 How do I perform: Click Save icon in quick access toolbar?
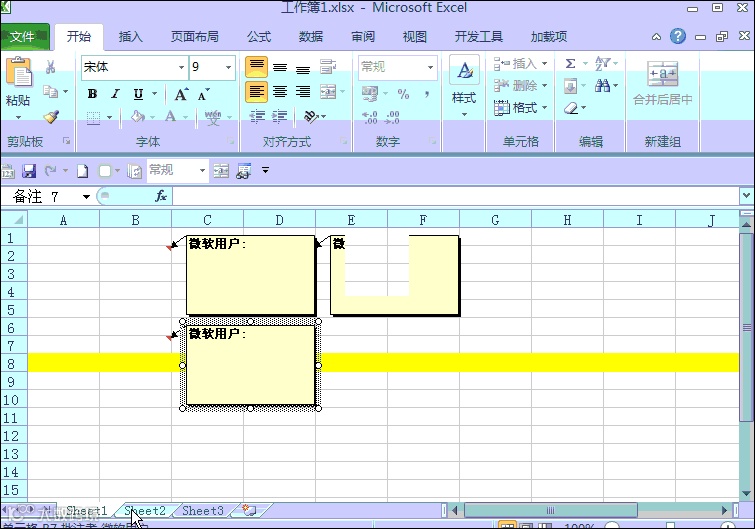(29, 171)
